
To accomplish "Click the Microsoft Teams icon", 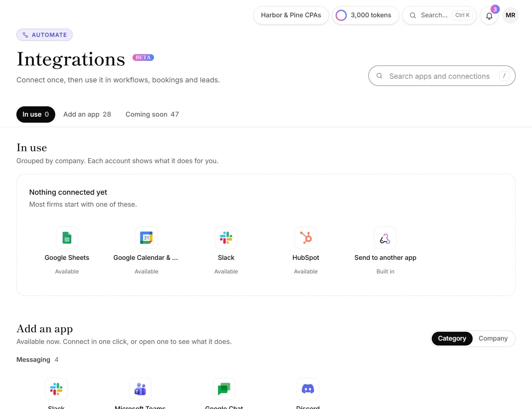I will click(140, 389).
